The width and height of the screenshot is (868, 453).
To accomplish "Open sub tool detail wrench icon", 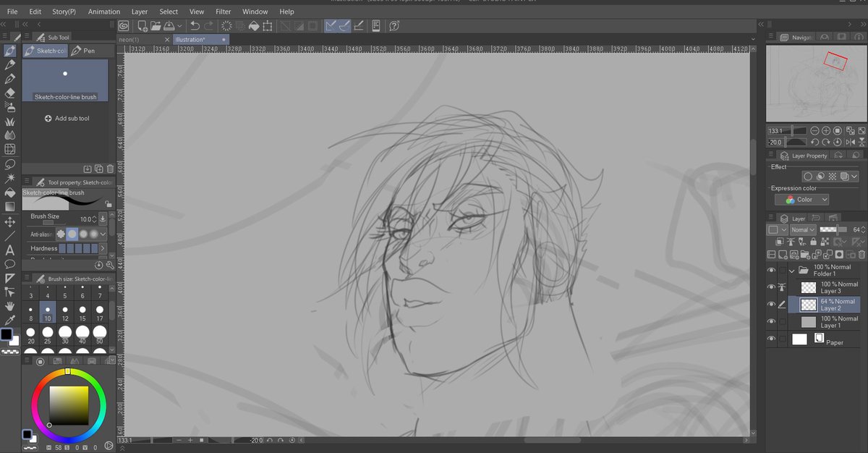I will tap(109, 266).
